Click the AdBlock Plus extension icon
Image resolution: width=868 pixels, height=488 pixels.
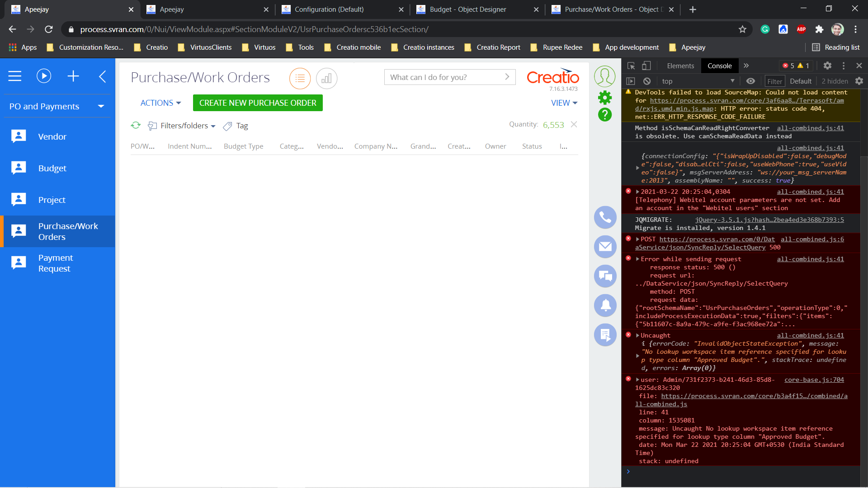[x=801, y=29]
